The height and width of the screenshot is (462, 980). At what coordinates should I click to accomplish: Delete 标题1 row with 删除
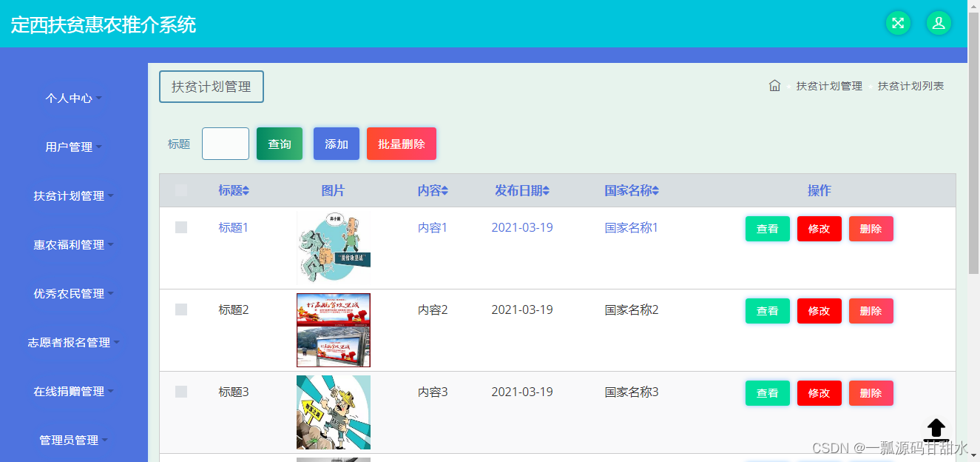coord(871,229)
